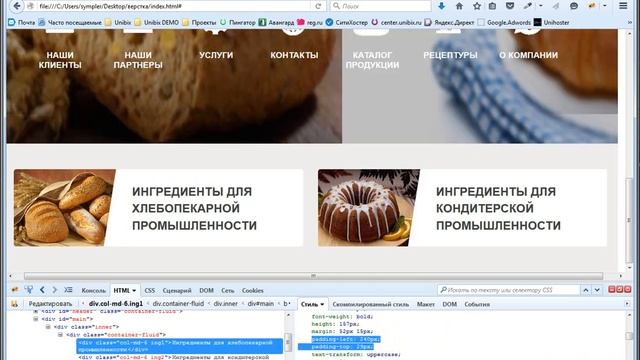Collapse div id main tree node

pyautogui.click(x=36, y=319)
